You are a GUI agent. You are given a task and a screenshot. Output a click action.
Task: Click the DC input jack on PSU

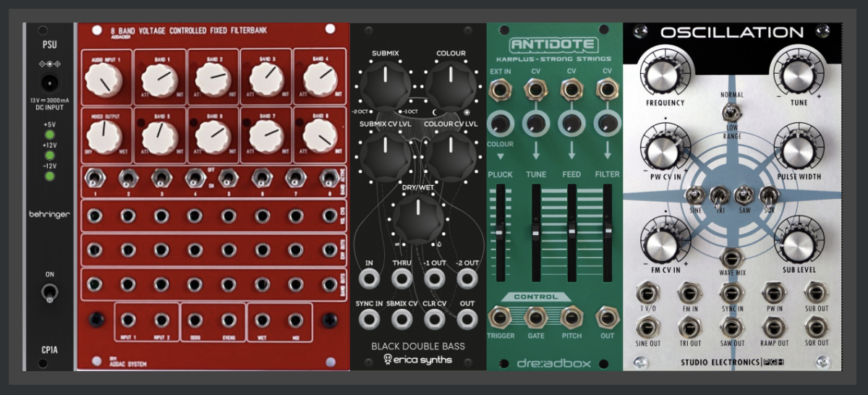pyautogui.click(x=49, y=82)
